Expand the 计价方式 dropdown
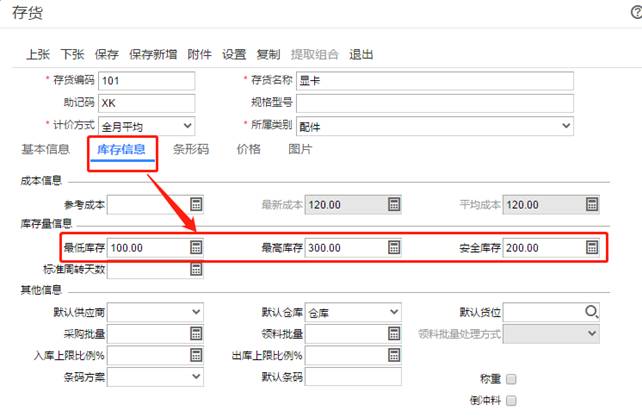The height and width of the screenshot is (417, 642). click(x=187, y=125)
